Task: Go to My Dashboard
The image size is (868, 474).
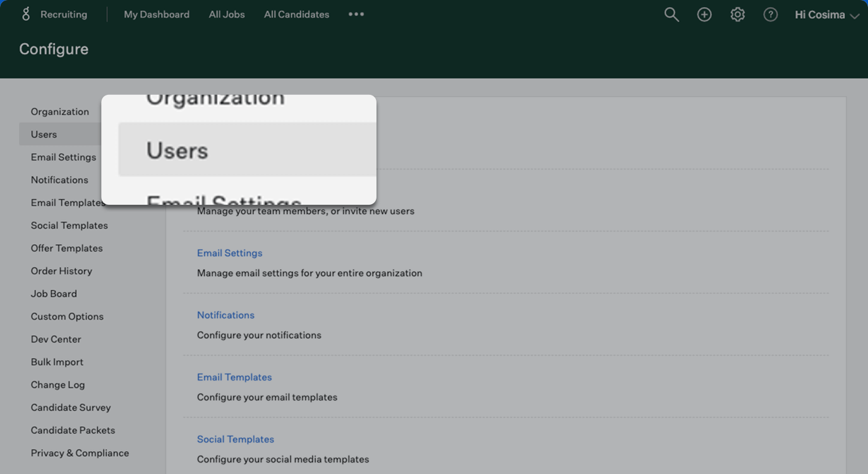Action: (x=157, y=14)
